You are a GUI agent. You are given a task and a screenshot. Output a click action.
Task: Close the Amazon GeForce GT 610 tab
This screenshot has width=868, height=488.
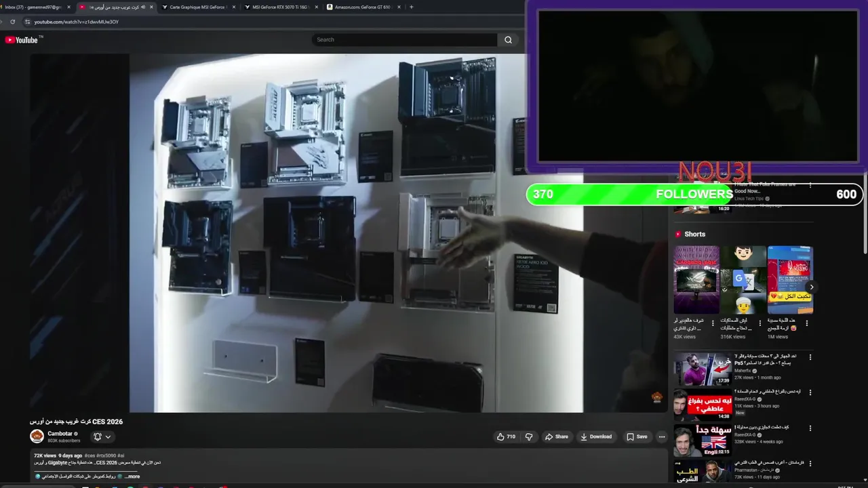[x=399, y=7]
